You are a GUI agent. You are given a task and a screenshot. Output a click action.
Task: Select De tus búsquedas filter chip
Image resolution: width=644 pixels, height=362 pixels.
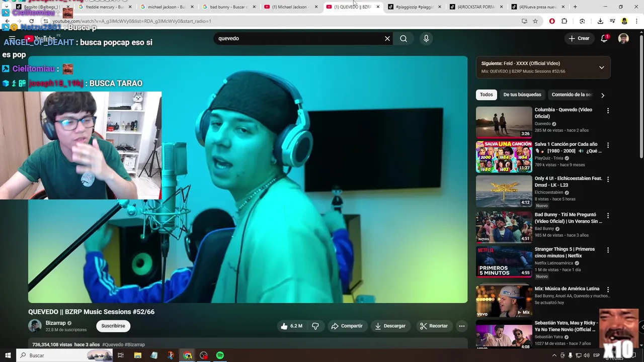tap(522, 95)
